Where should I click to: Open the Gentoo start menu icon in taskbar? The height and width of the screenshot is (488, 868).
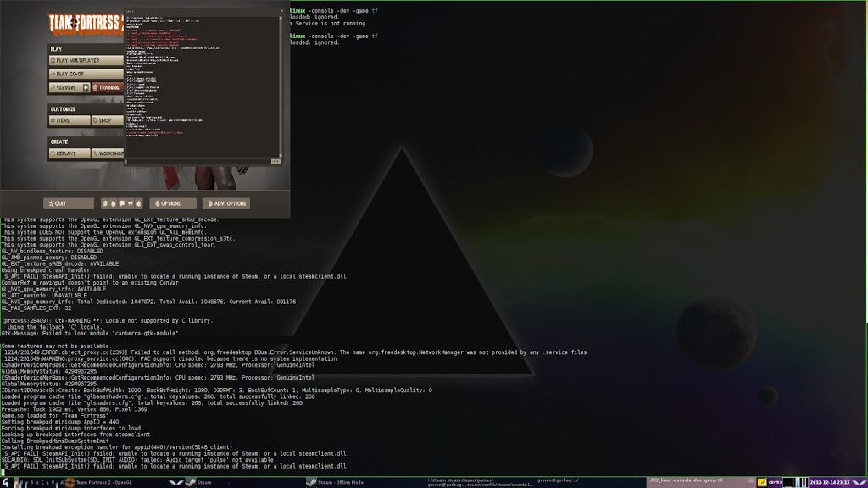(6, 482)
